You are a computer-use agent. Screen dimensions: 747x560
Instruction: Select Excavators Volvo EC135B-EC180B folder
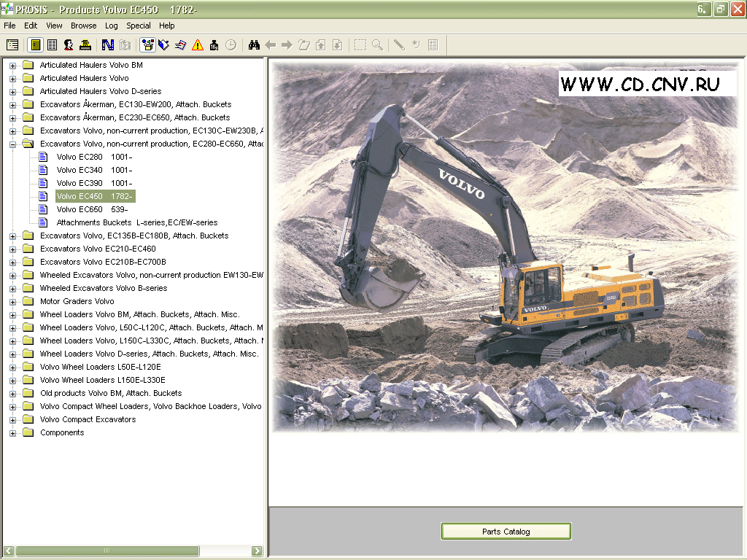(x=134, y=236)
